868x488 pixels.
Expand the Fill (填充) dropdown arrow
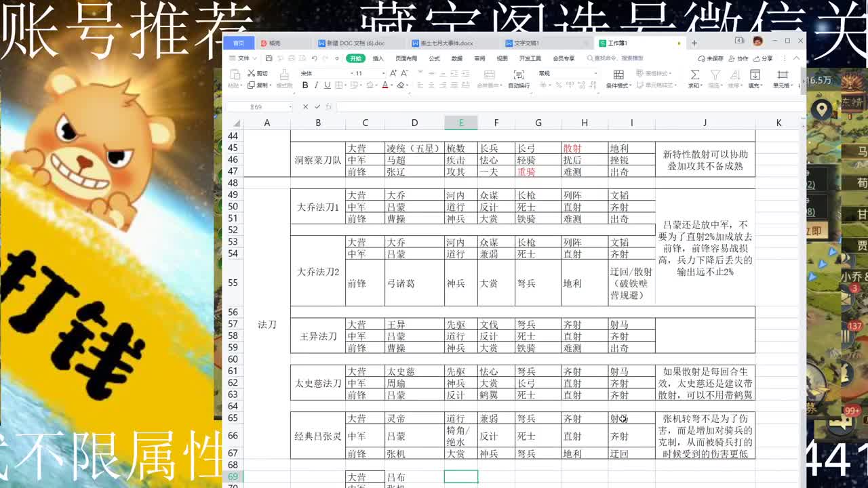763,86
